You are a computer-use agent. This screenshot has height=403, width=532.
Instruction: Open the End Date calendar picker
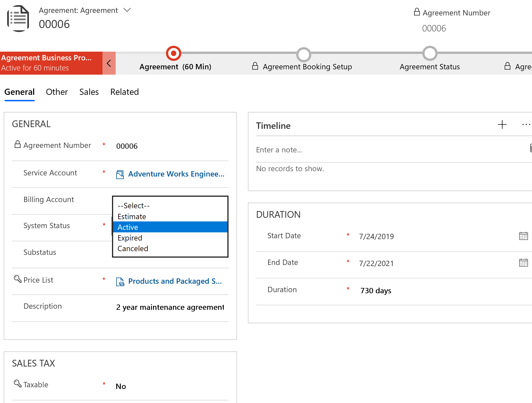(x=524, y=263)
